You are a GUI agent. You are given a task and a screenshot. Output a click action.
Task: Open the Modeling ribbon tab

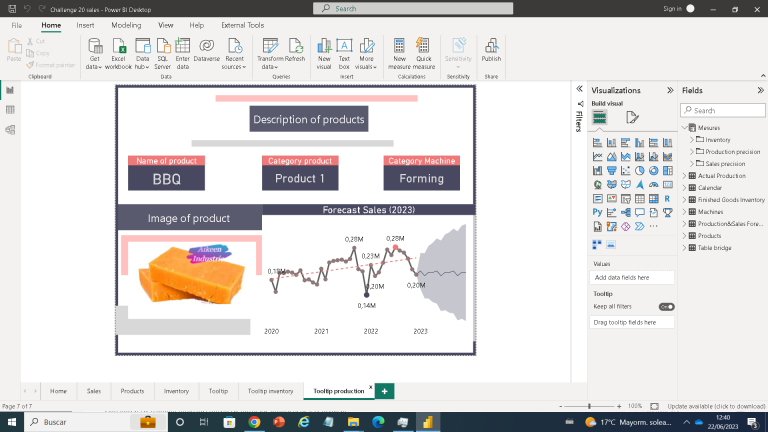126,24
